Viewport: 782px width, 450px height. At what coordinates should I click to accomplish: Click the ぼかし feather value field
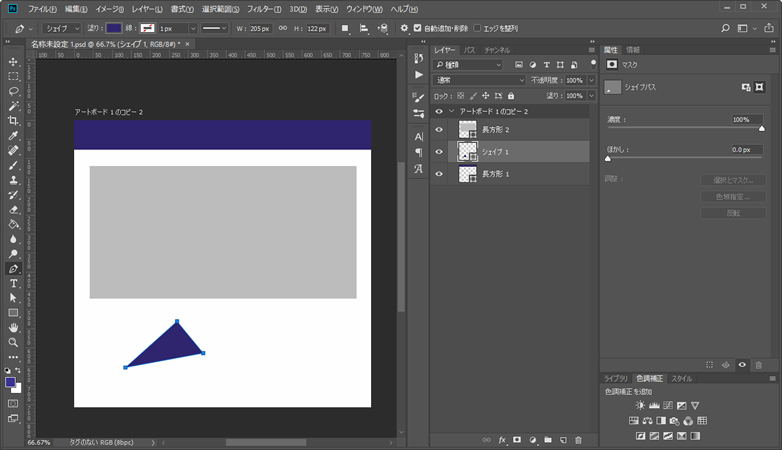[747, 150]
